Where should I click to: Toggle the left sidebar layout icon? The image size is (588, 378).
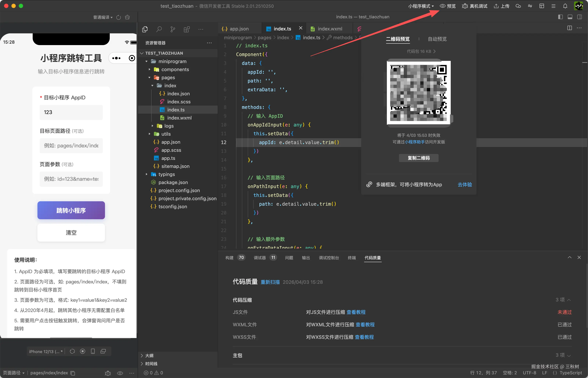click(560, 17)
